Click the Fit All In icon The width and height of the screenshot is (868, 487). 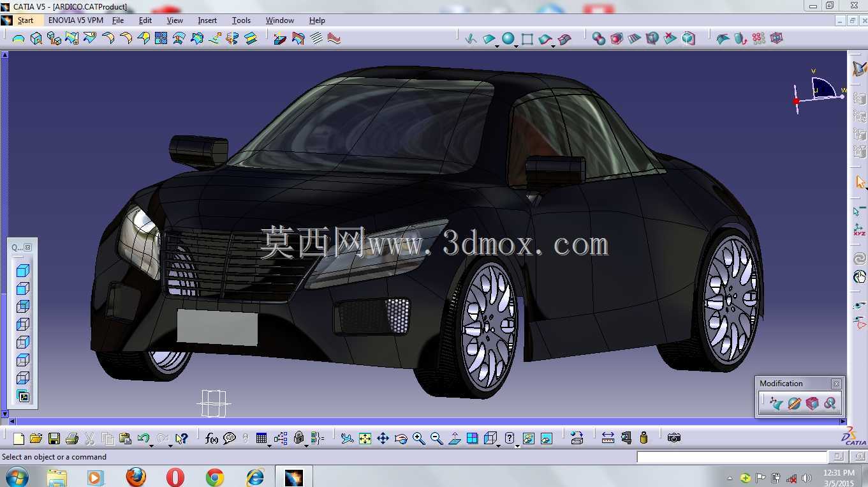[x=365, y=438]
